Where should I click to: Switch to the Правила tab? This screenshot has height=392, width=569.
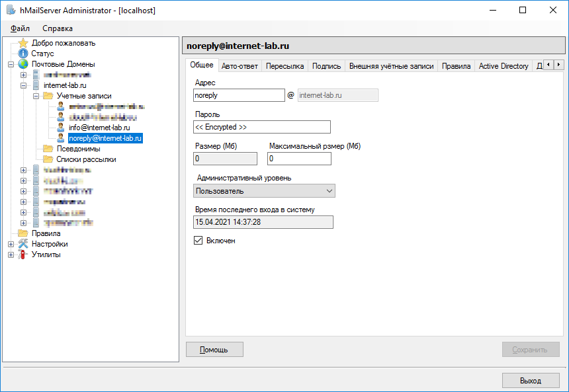[x=456, y=66]
